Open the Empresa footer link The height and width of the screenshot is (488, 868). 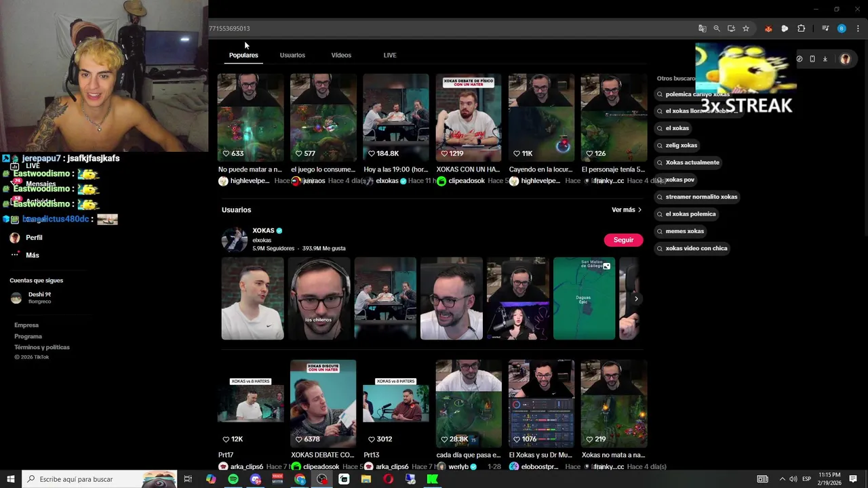[26, 325]
